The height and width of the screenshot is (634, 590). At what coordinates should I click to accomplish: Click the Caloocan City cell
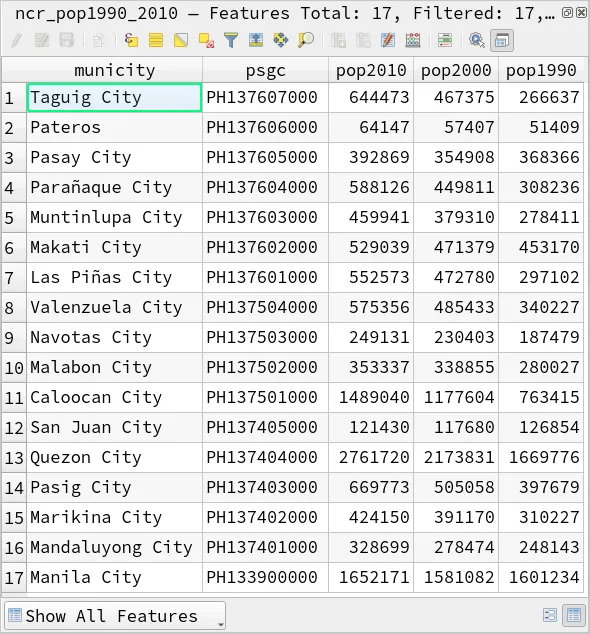point(114,397)
